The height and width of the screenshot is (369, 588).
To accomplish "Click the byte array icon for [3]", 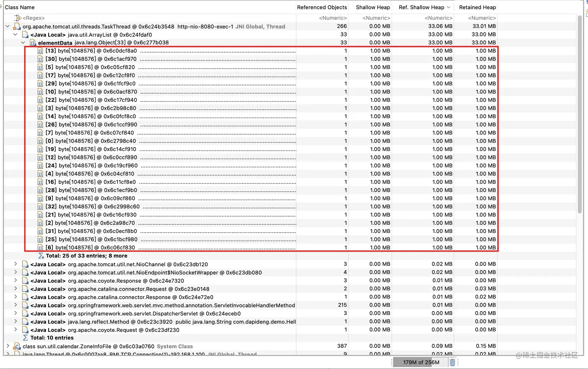I will coord(40,108).
